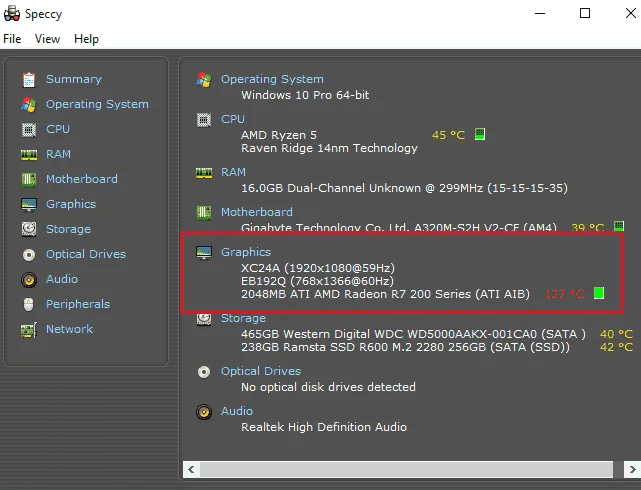Click the Peripherals mouse icon in sidebar
641x490 pixels.
pyautogui.click(x=29, y=304)
